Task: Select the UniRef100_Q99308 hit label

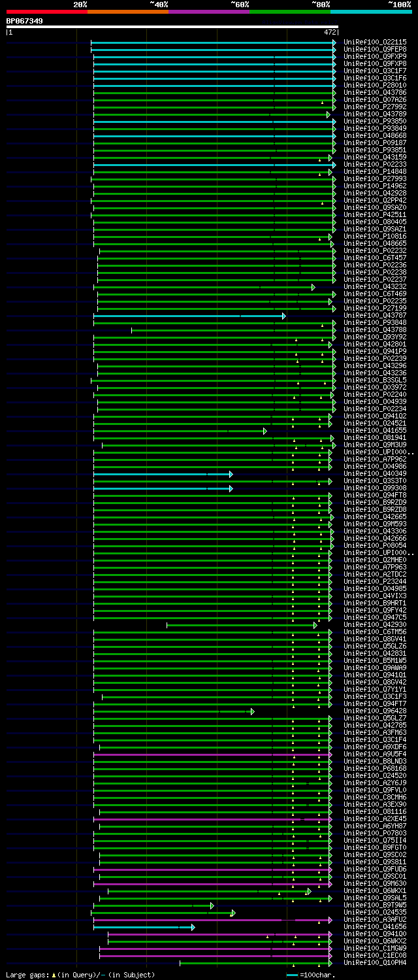Action: [x=375, y=488]
